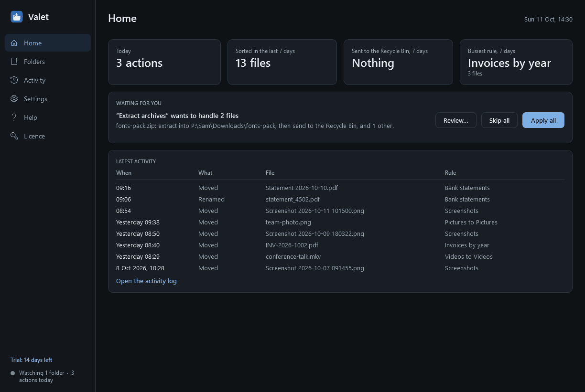Select the Sorted in the last 7 days card
The image size is (585, 392).
(x=282, y=62)
